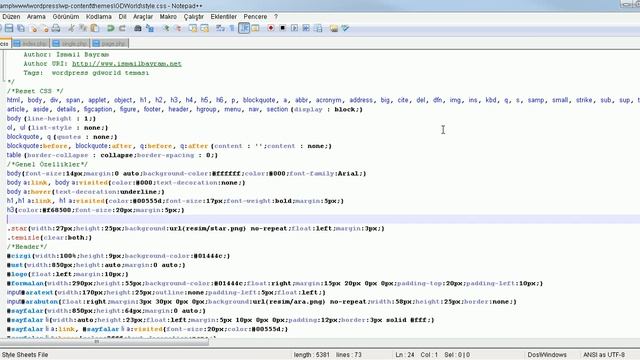Viewport: 640px width, 360px height.
Task: Open the ismailbayram.net Author URI link
Action: click(x=127, y=64)
